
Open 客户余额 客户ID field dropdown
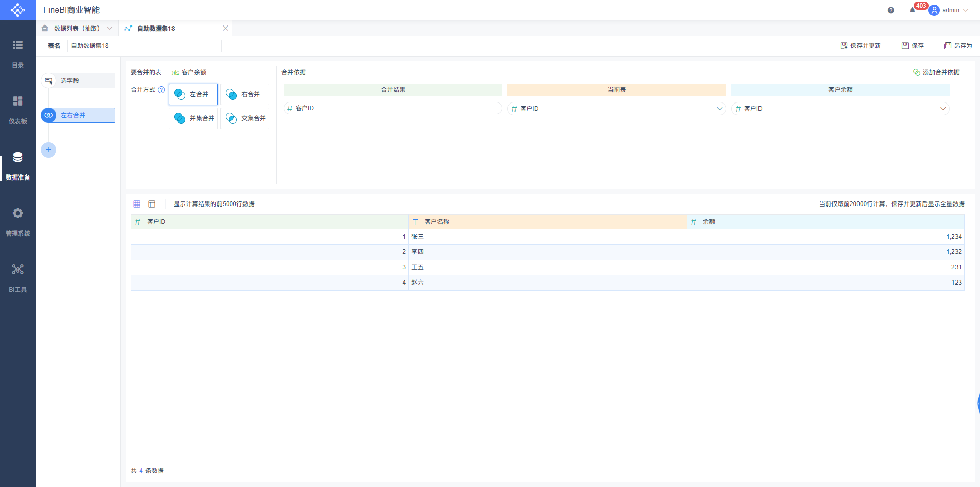(x=943, y=109)
